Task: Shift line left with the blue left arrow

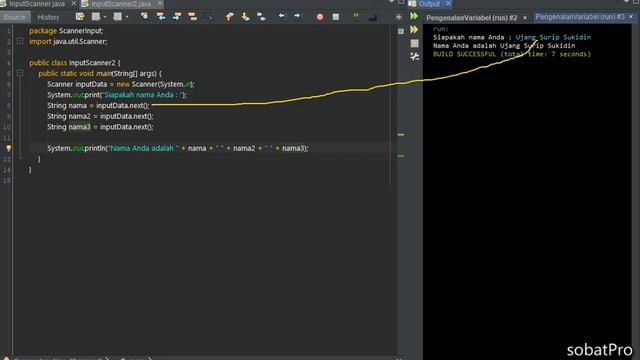Action: tap(282, 16)
